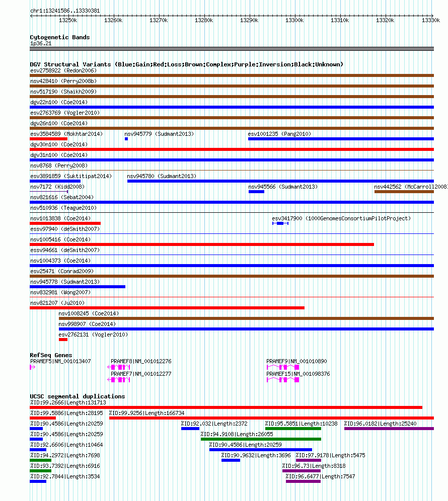Select duplication %ID:92.032|Length:2372
This screenshot has height=501, width=448.
[x=190, y=428]
